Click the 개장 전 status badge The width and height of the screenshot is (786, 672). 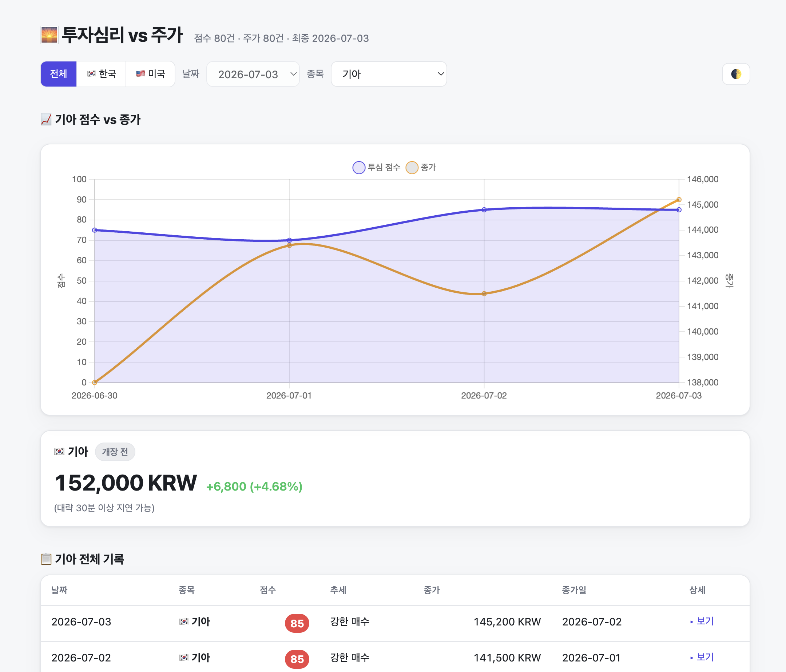coord(115,452)
